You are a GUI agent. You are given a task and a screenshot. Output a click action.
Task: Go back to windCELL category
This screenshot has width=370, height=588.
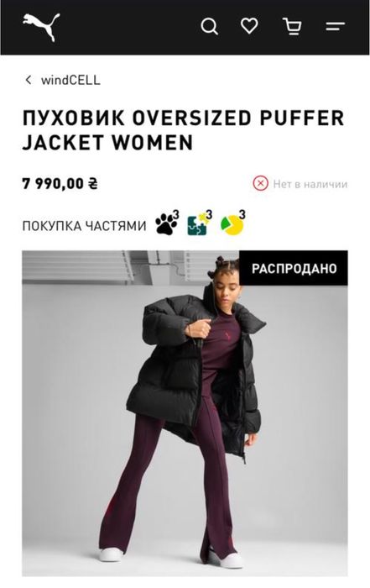[x=70, y=81]
